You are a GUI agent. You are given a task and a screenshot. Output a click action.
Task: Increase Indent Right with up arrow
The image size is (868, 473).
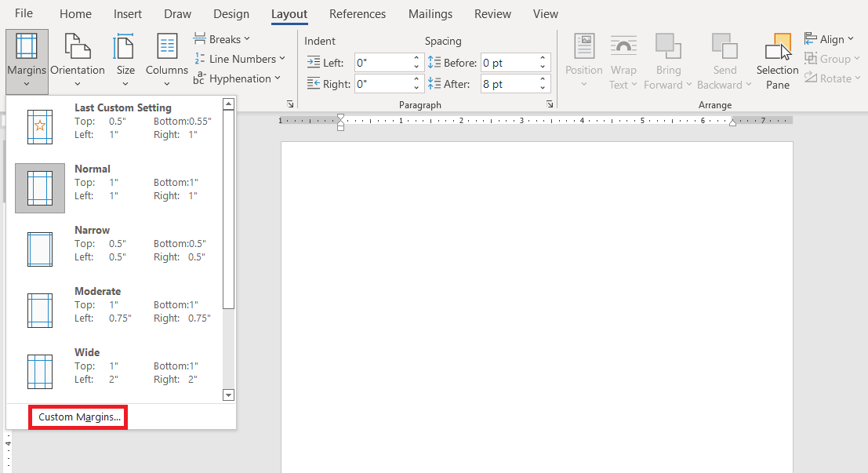416,79
